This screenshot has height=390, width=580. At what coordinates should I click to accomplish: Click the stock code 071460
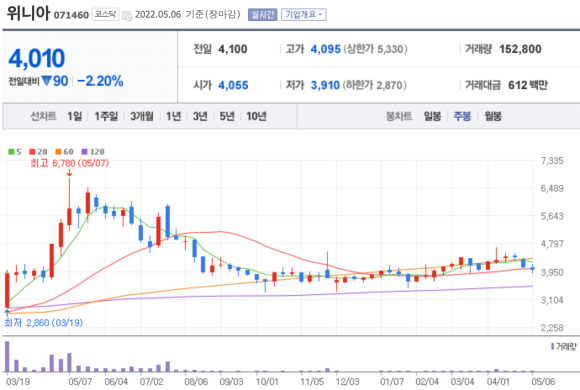(x=71, y=15)
